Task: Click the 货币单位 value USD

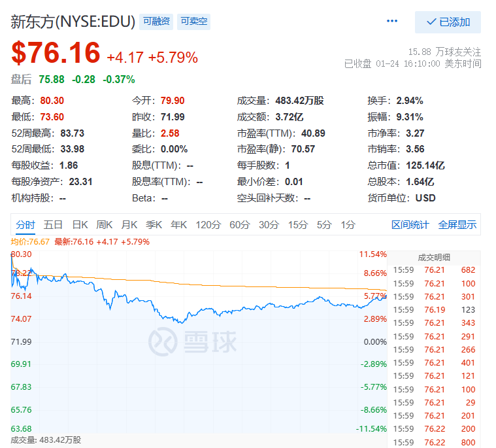Action: pos(425,198)
